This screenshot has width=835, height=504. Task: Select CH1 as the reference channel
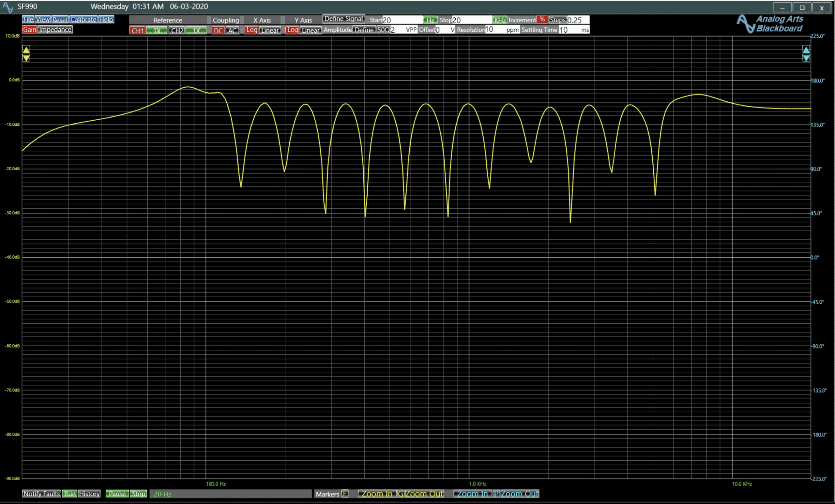click(137, 30)
